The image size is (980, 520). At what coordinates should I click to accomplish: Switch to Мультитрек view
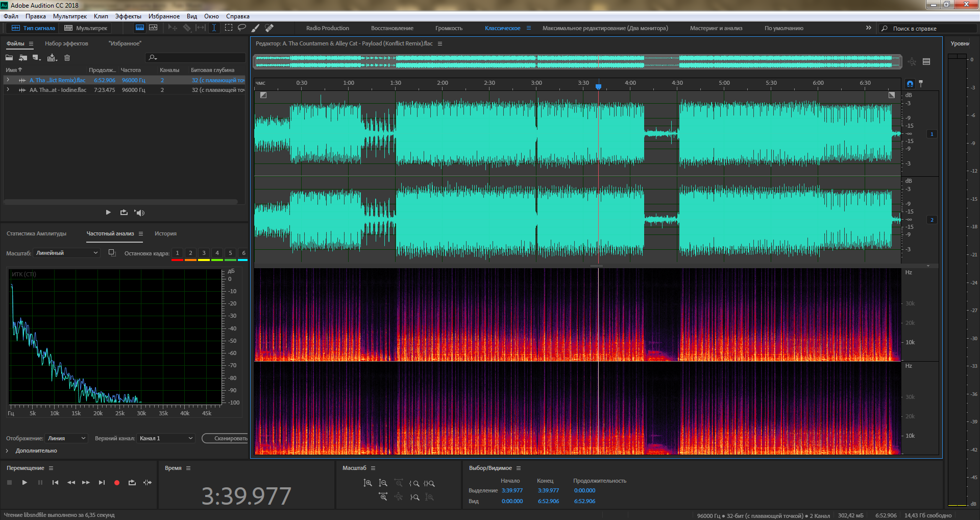pos(86,28)
